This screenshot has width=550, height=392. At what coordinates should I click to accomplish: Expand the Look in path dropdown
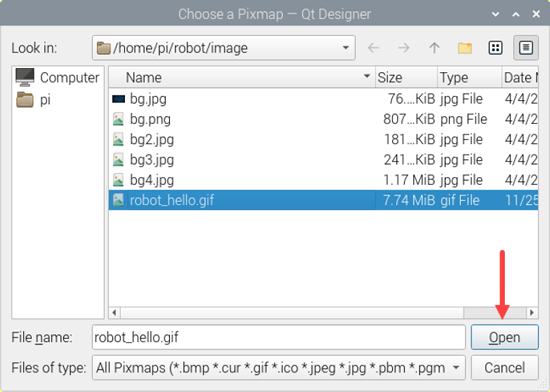[346, 48]
